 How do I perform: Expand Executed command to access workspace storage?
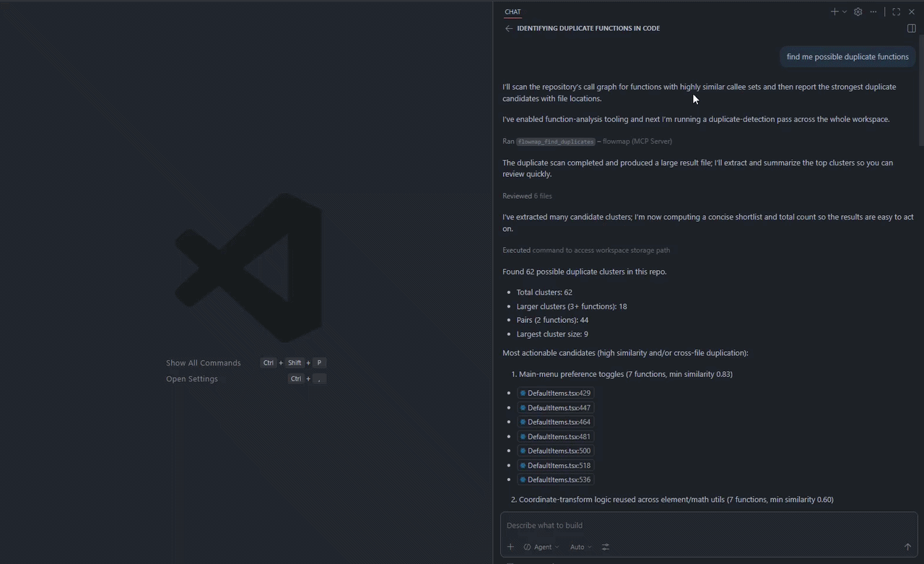[586, 250]
